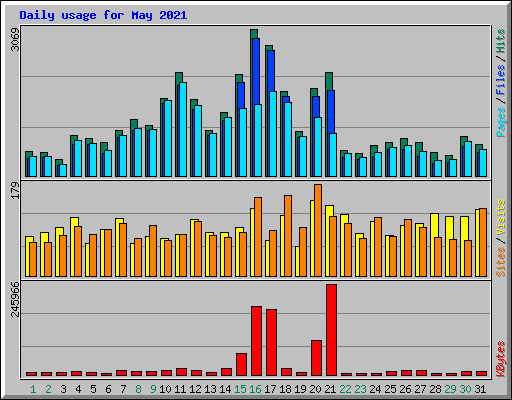Click the red KBytes bar for day 20
This screenshot has width=512, height=400.
point(316,358)
